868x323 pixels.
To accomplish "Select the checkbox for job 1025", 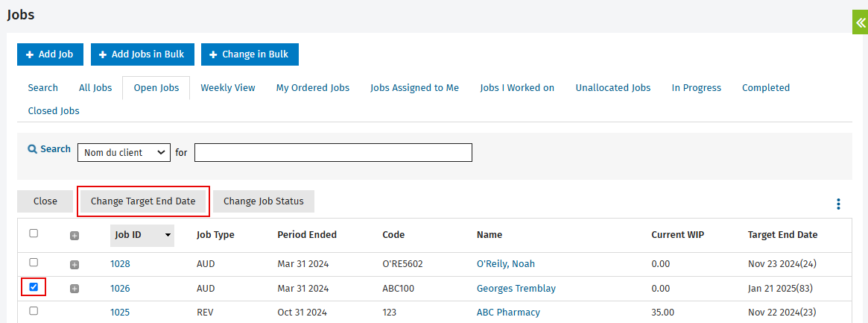I will click(x=34, y=311).
